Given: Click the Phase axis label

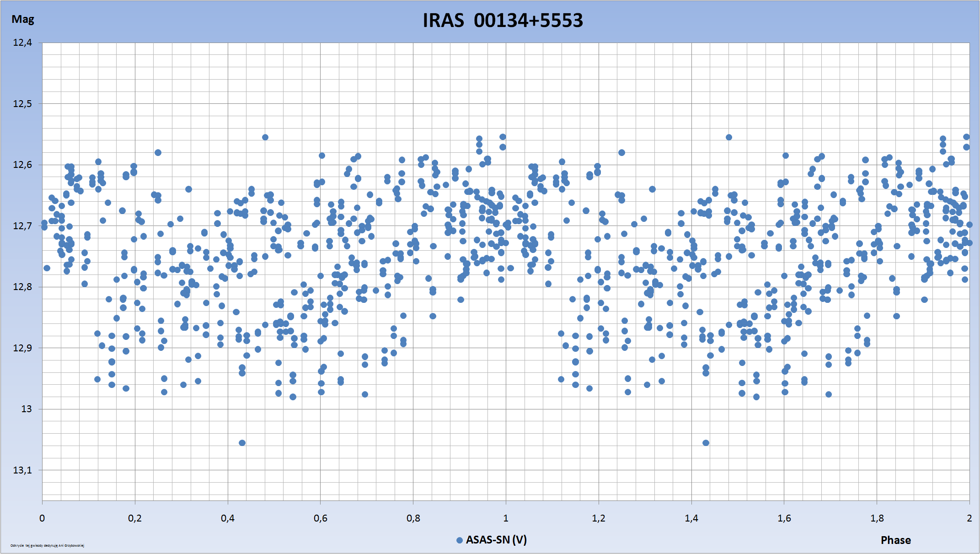Looking at the screenshot, I should pos(896,540).
